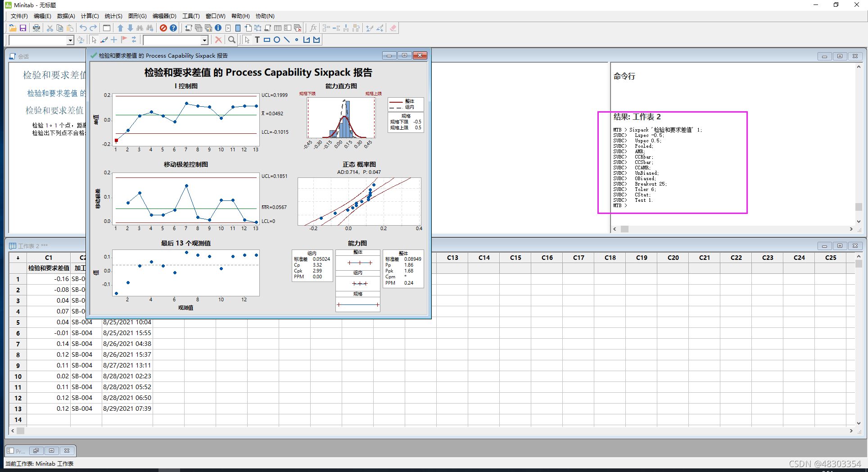Image resolution: width=868 pixels, height=472 pixels.
Task: Open the first toolbar combo box dropdown
Action: pos(70,41)
